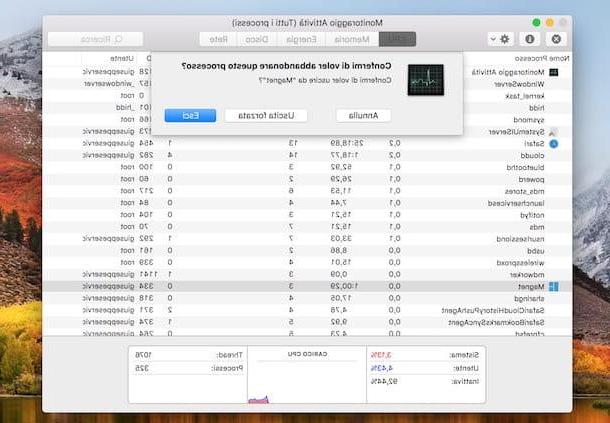The image size is (610, 423).
Task: Select the Magnet process name
Action: [x=531, y=287]
